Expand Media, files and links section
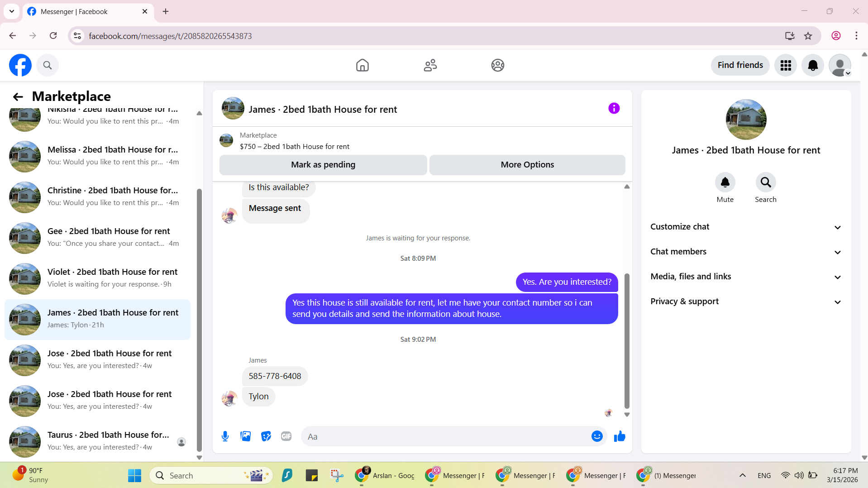Viewport: 868px width, 488px height. click(746, 277)
